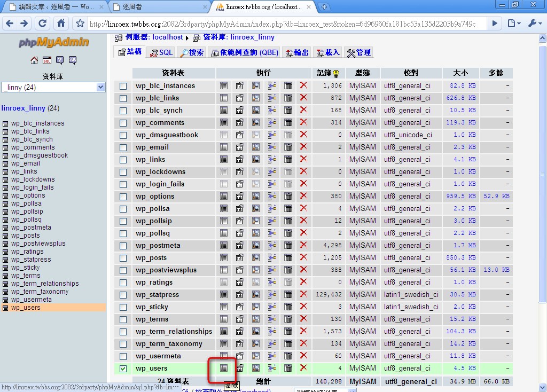Drop the wp_options table
Image resolution: width=547 pixels, height=392 pixels.
pyautogui.click(x=303, y=196)
